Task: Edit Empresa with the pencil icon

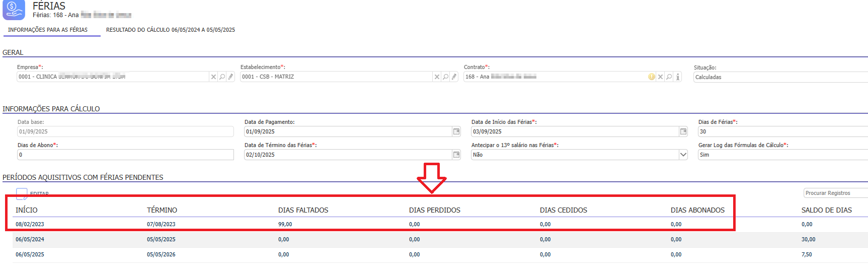Action: pos(230,77)
